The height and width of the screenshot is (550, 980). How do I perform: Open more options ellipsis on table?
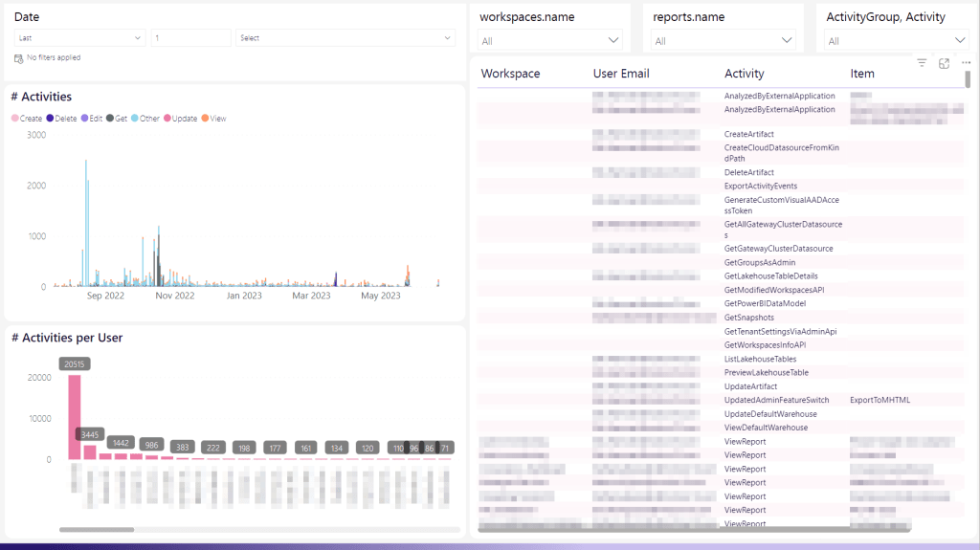tap(965, 63)
